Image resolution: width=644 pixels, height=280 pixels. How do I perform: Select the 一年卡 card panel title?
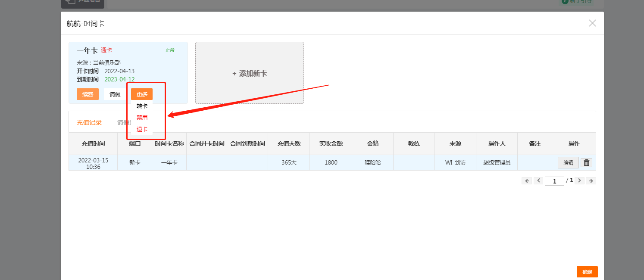point(87,50)
